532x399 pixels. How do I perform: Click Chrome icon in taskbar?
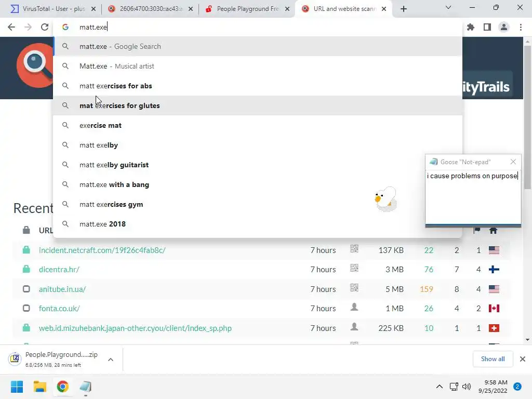point(62,387)
